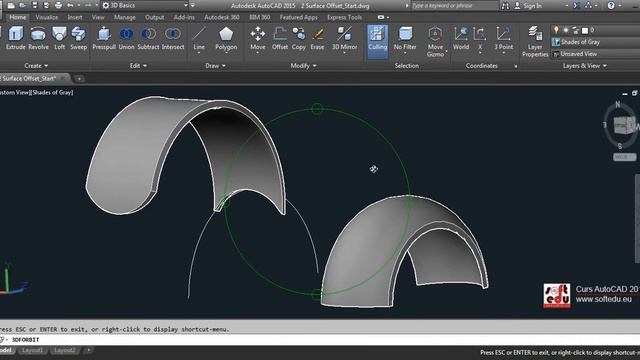Click the Shades of Gray viewport label
This screenshot has width=640, height=360.
coord(53,93)
